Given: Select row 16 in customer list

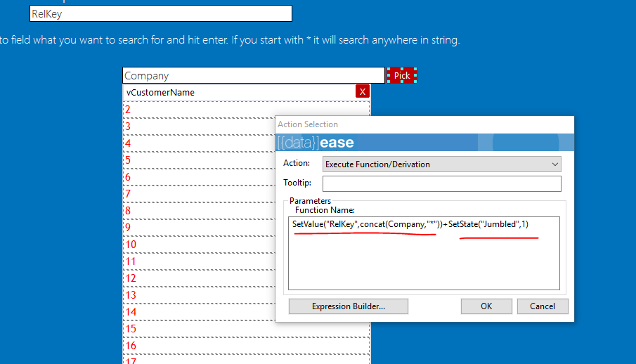Looking at the screenshot, I should (197, 346).
